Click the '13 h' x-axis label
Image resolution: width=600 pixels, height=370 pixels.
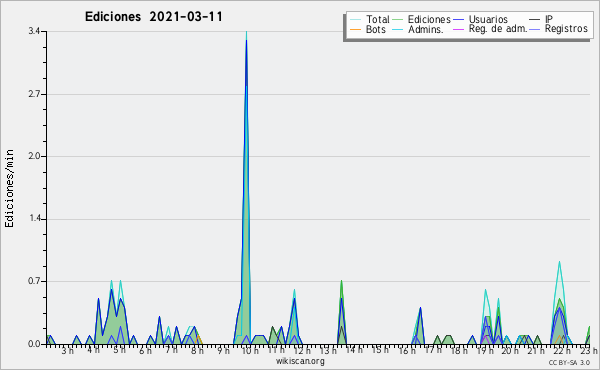[328, 350]
